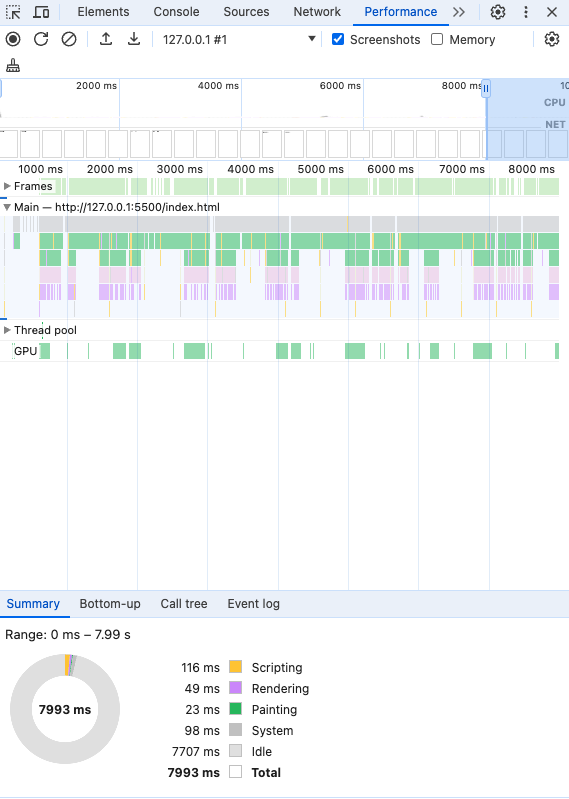Expand the Frames track

(x=7, y=187)
